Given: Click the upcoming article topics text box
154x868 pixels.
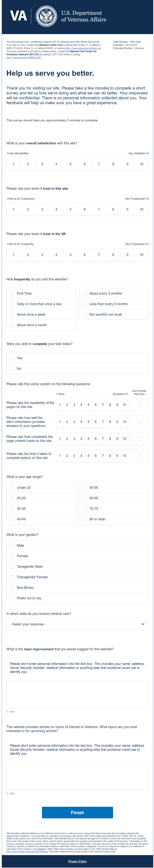Looking at the screenshot, I should [77, 776].
